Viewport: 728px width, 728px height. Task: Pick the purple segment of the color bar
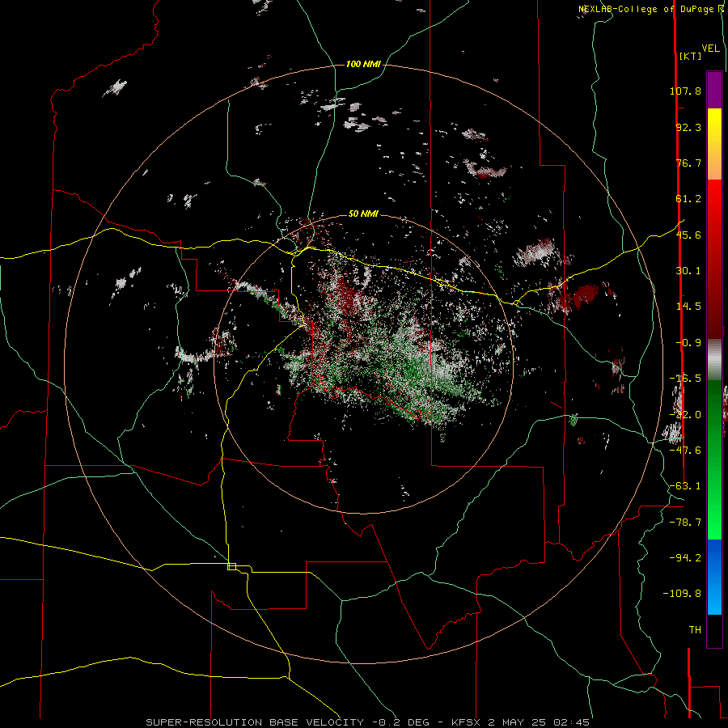(x=714, y=90)
